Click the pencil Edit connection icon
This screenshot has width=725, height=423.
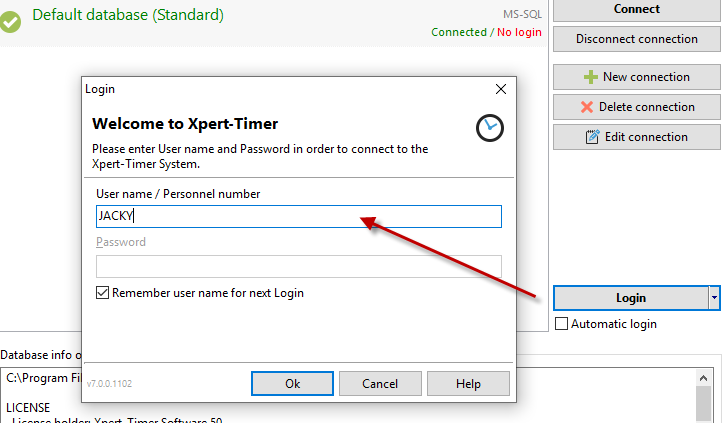[592, 137]
